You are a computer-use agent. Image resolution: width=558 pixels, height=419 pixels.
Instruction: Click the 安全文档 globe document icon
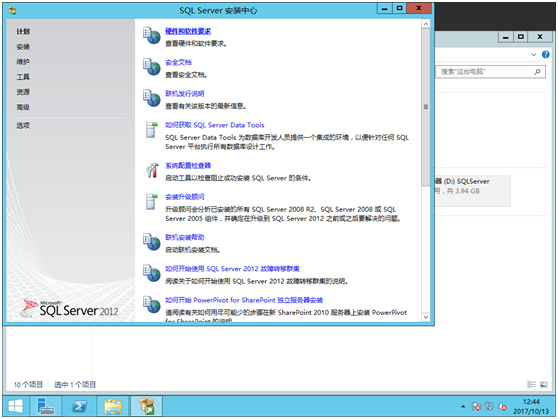[152, 67]
